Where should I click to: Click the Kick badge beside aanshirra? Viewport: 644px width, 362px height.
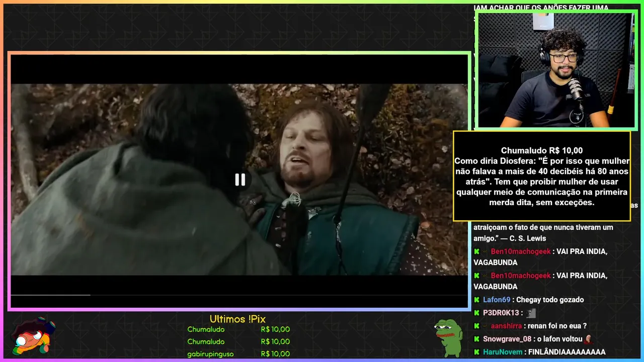[476, 326]
